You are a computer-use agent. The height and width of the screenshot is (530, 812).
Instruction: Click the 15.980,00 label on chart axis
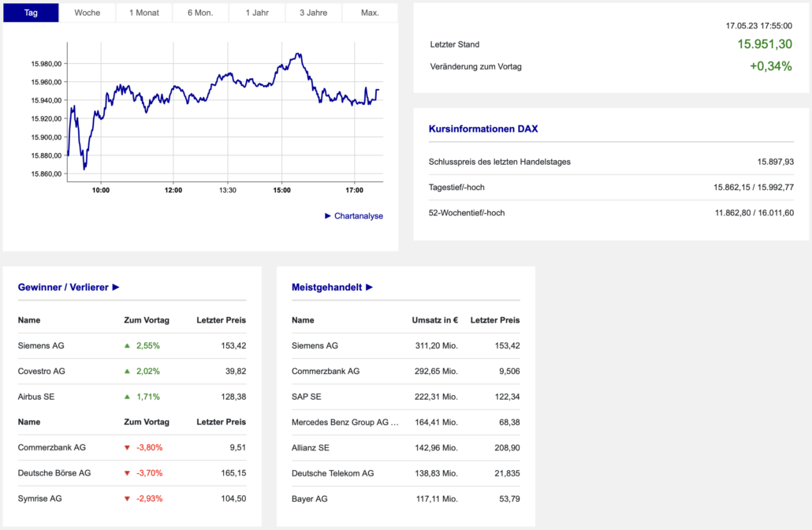click(46, 64)
